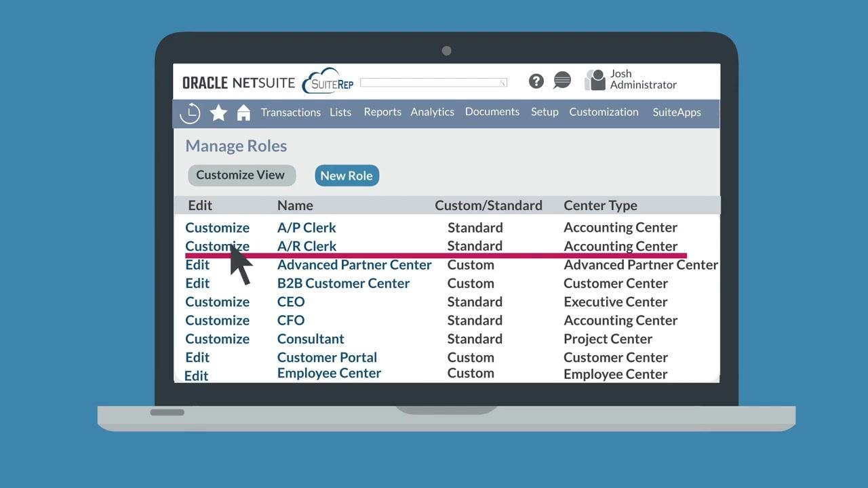The width and height of the screenshot is (868, 488).
Task: Click Customer Center in Customer Portal row
Action: 615,357
